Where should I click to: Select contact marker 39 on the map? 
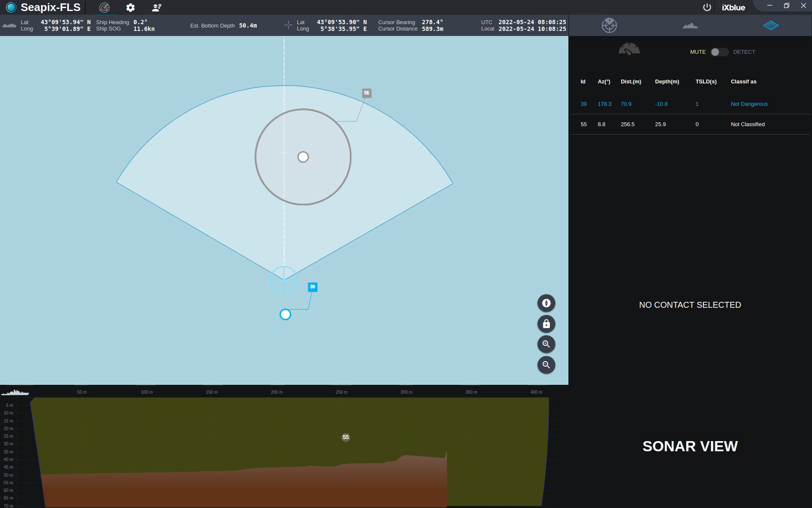pyautogui.click(x=313, y=287)
